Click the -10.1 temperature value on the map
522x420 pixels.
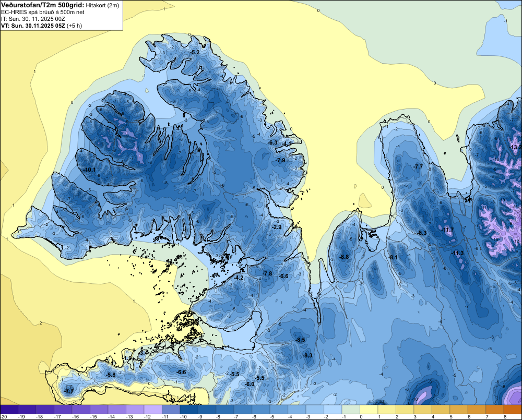coord(90,170)
